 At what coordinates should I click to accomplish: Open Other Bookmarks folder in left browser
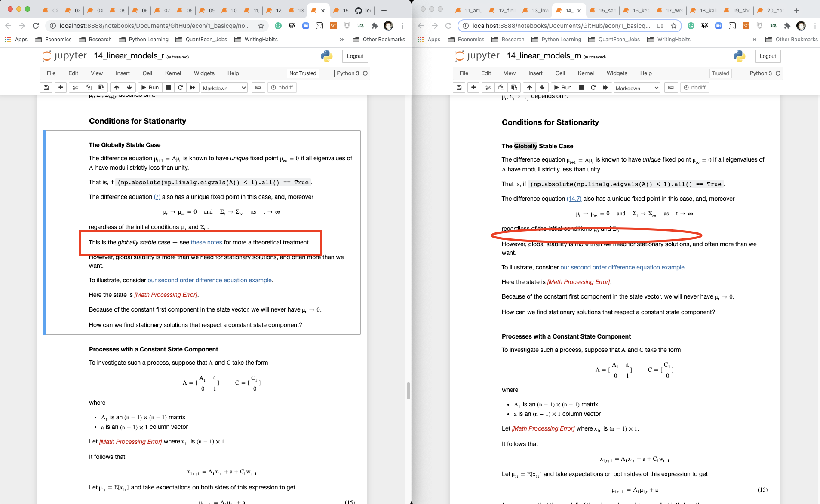379,39
